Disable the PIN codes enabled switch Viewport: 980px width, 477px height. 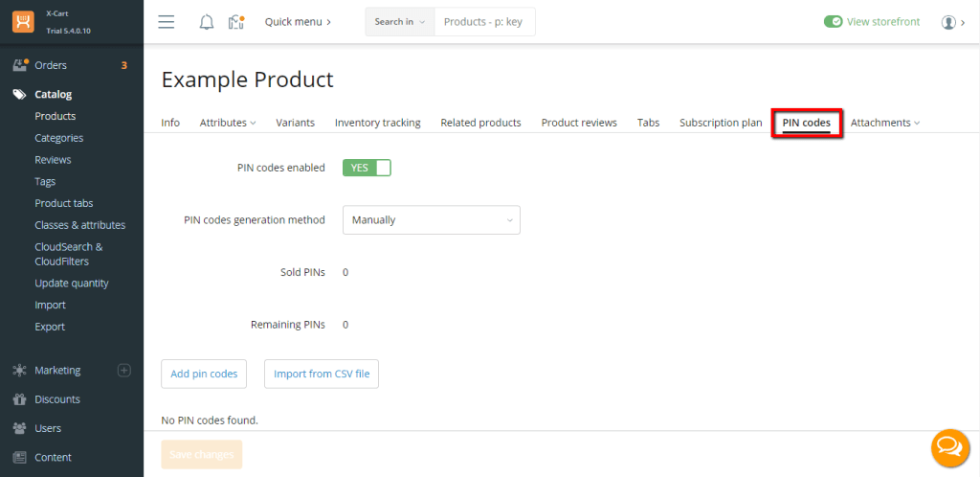coord(367,168)
